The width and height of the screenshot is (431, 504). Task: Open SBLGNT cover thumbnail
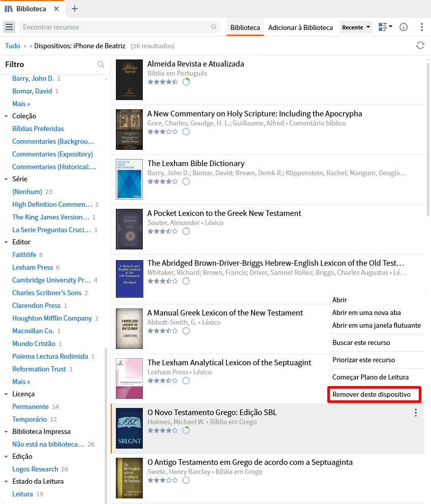click(129, 428)
